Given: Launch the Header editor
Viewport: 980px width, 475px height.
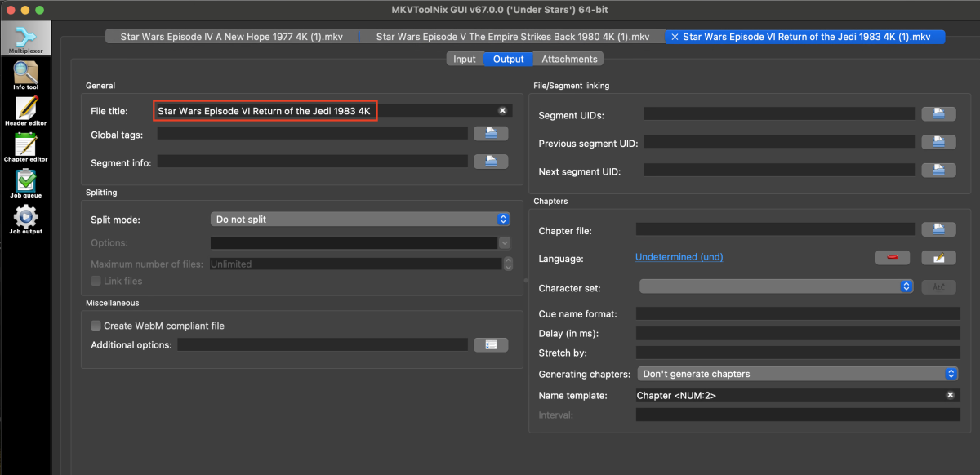Looking at the screenshot, I should coord(25,112).
